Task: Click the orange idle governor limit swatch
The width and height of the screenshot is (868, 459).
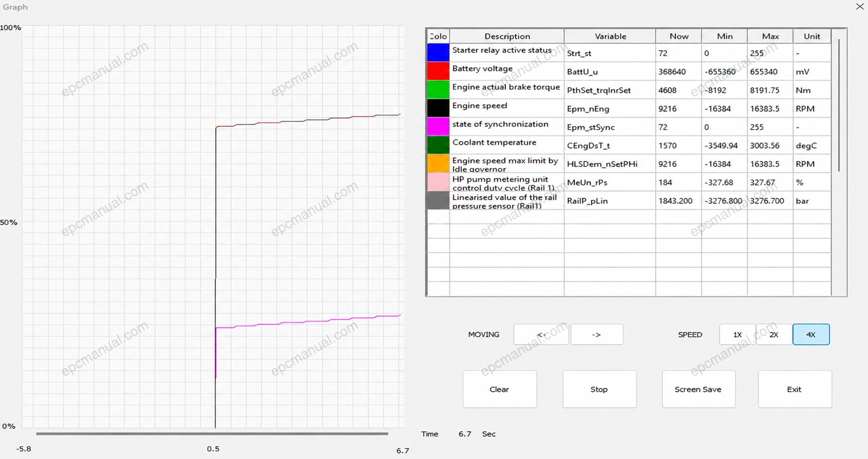Action: click(438, 163)
